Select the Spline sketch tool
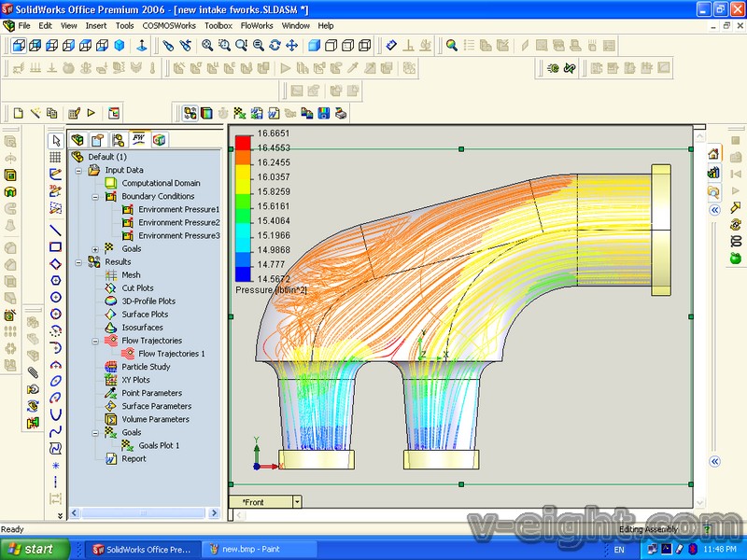 point(56,431)
